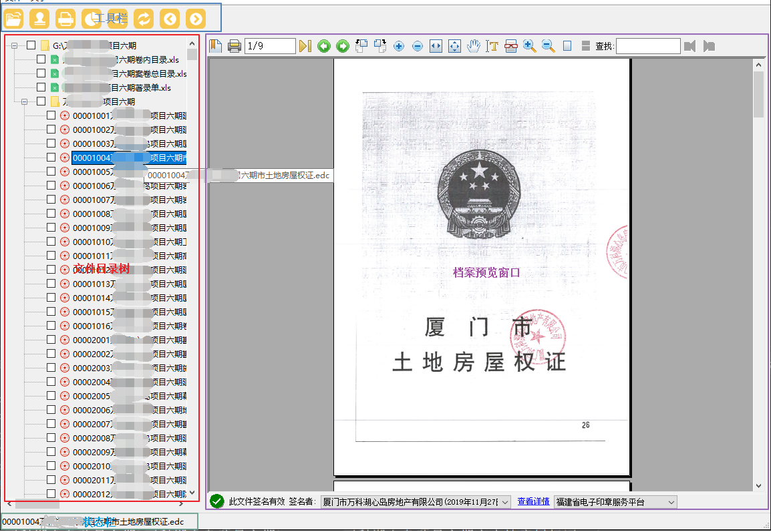The height and width of the screenshot is (532, 771).
Task: Tick checkbox for file 00002012
Action: click(51, 493)
